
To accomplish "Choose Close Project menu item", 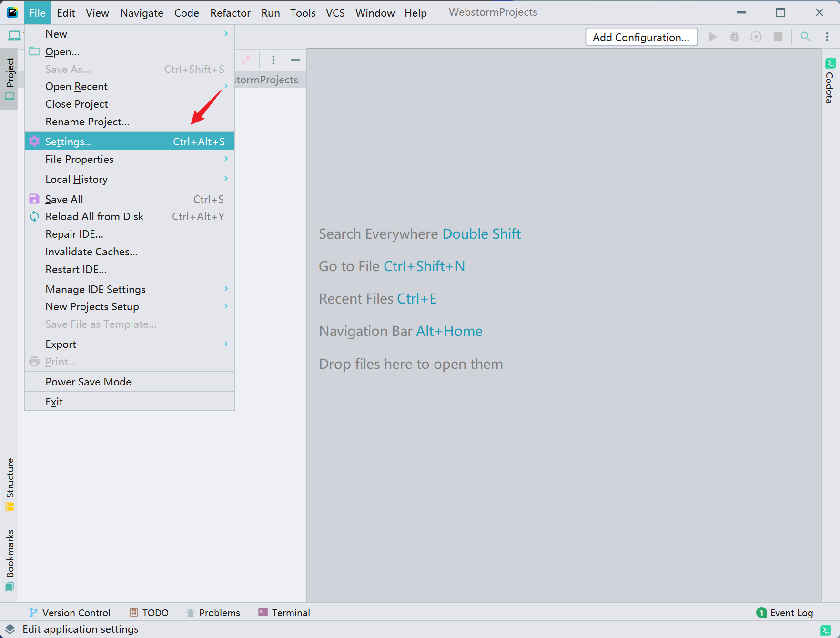I will 130,104.
